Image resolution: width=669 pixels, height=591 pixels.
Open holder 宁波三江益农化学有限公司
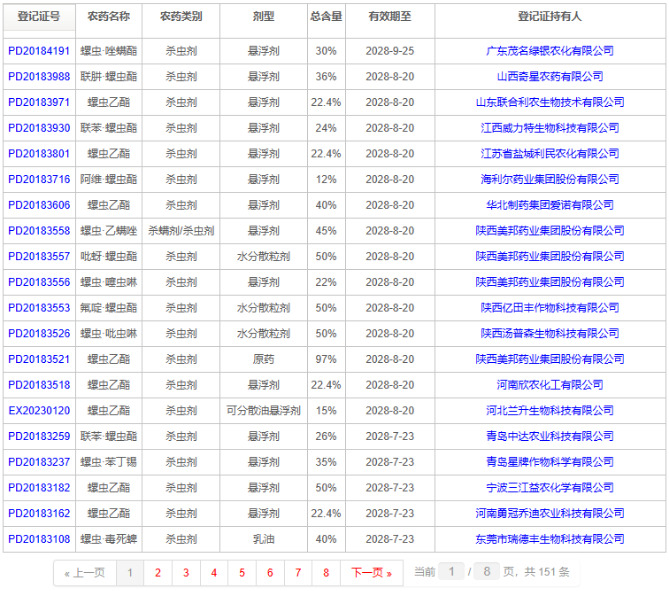pyautogui.click(x=550, y=487)
